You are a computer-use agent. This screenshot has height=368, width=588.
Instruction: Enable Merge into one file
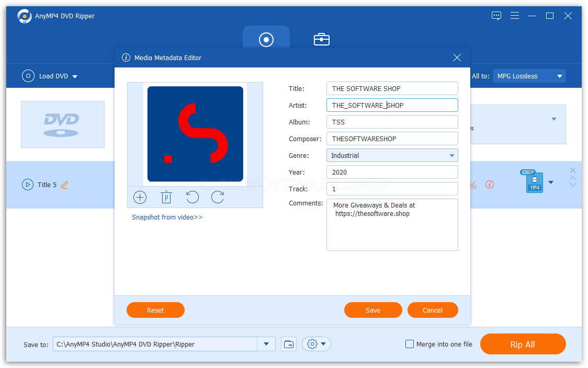pos(410,344)
